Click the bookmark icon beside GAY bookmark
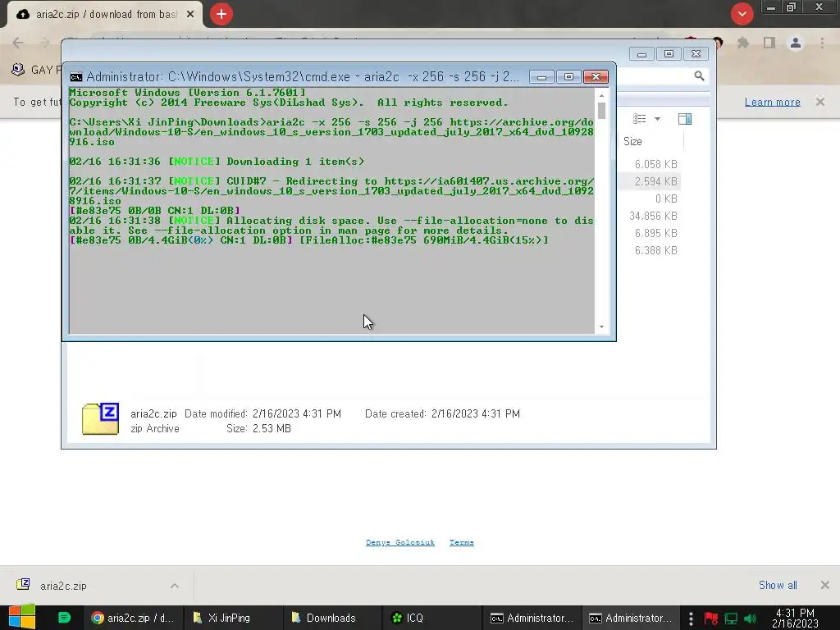The width and height of the screenshot is (840, 630). tap(18, 70)
